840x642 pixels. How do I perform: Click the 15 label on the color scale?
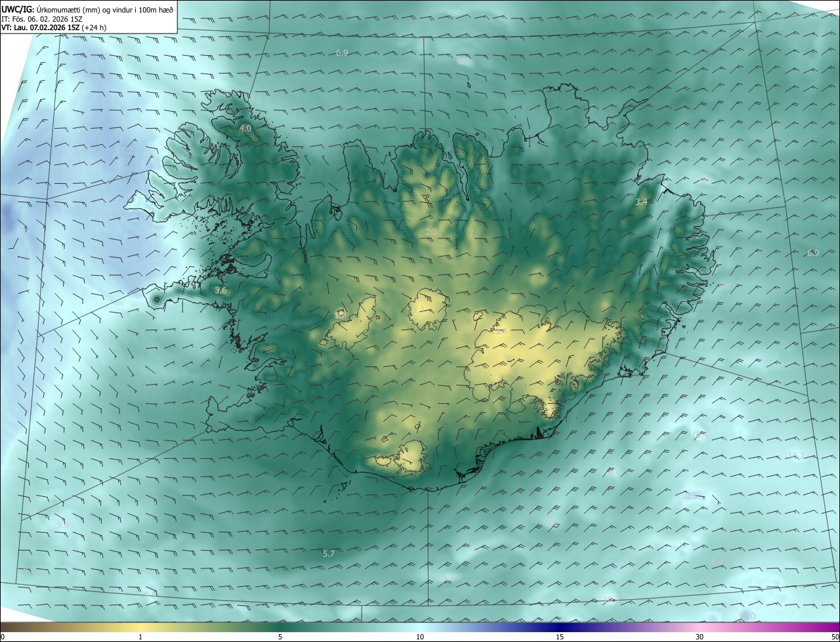tap(560, 637)
